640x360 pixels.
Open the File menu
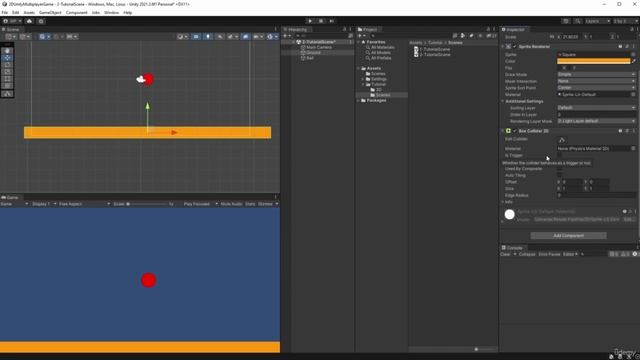pos(4,13)
